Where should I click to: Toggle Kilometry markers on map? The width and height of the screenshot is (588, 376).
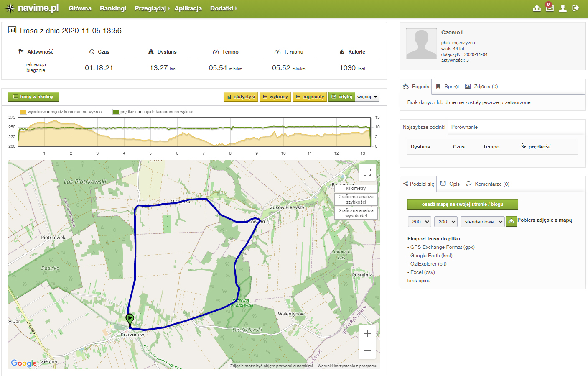[x=356, y=188]
